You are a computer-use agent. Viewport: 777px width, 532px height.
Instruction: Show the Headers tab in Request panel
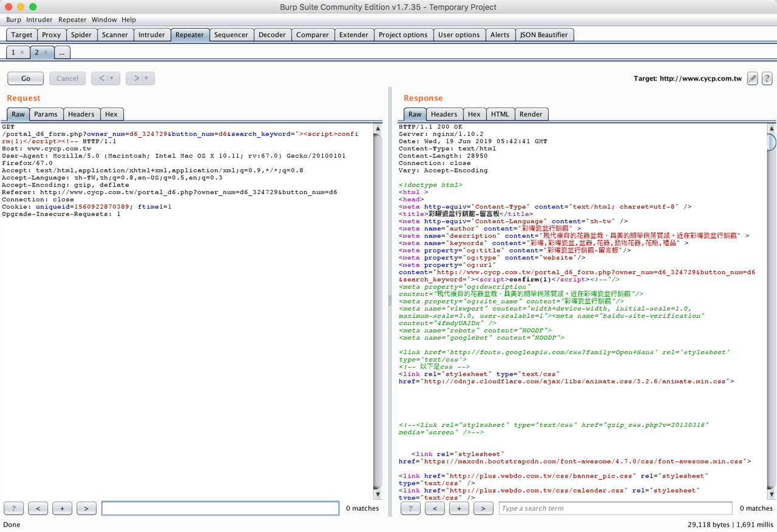point(81,114)
